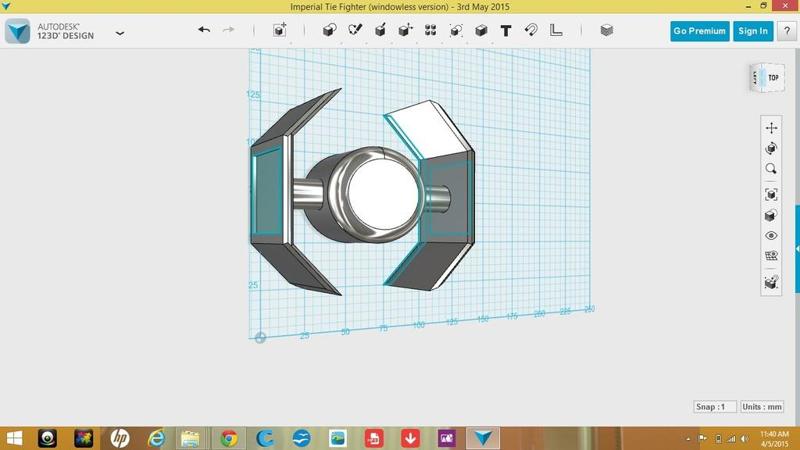Show hidden system tray icons

[688, 439]
